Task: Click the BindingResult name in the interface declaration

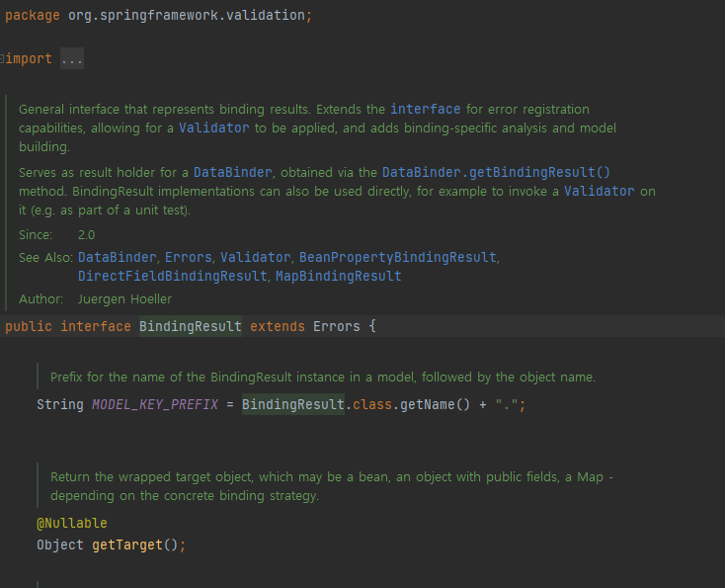Action: click(191, 327)
